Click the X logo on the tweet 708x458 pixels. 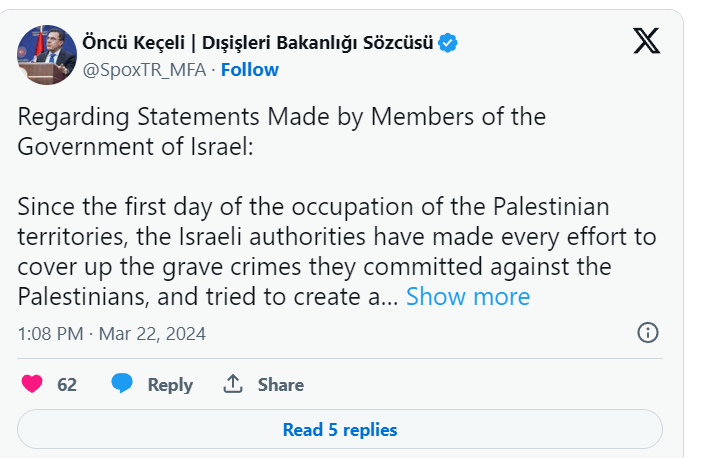coord(646,41)
